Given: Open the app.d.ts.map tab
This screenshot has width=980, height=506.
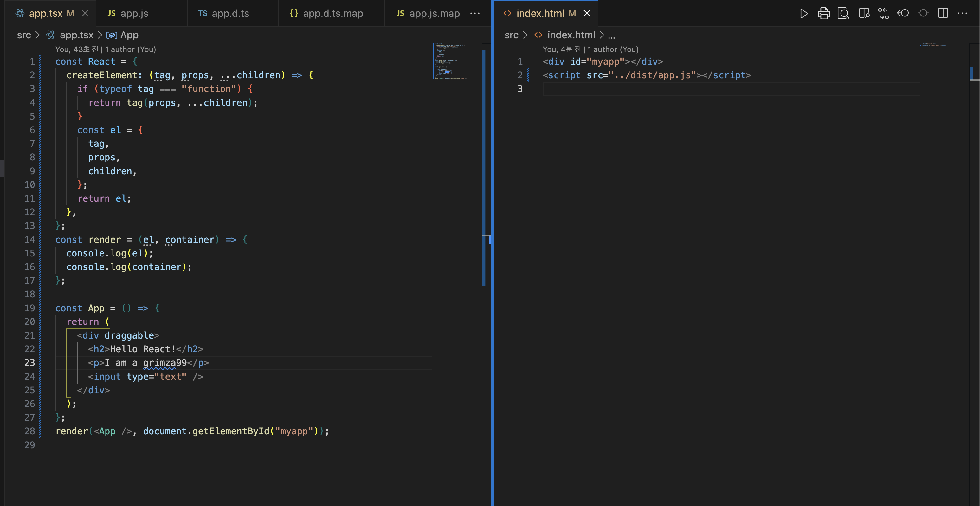Looking at the screenshot, I should [x=332, y=14].
